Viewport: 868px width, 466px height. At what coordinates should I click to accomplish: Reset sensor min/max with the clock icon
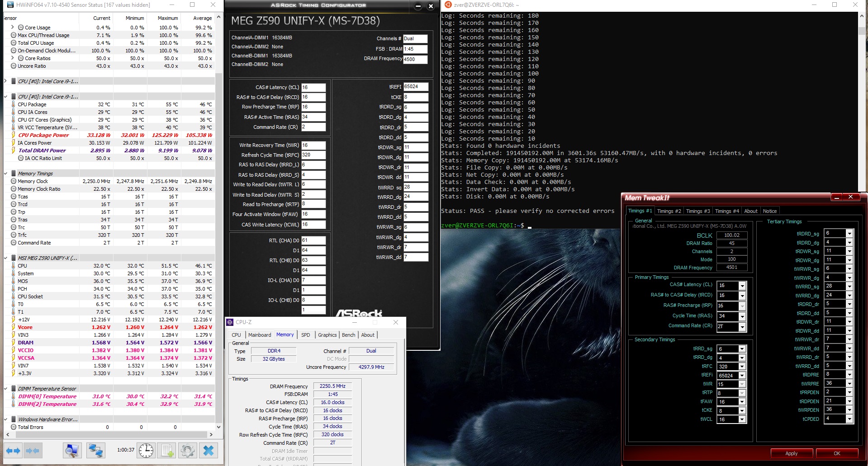pos(146,450)
